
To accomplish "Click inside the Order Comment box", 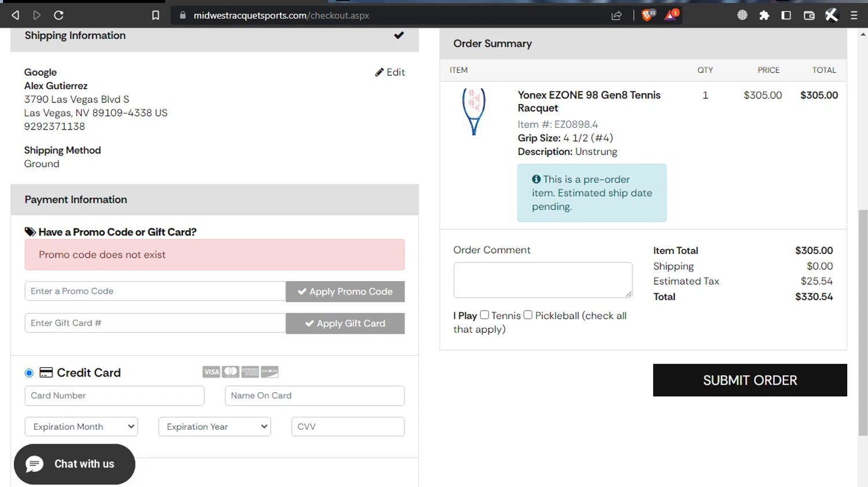I will [543, 280].
